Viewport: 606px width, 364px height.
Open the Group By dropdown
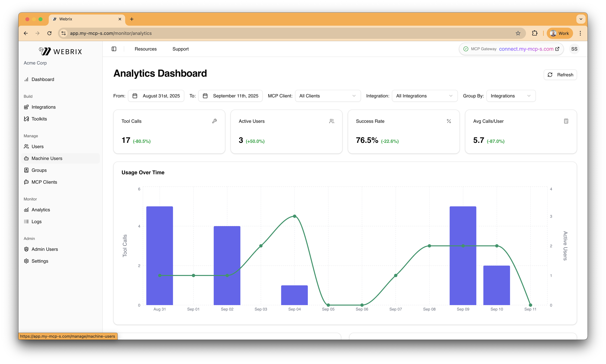pyautogui.click(x=510, y=96)
